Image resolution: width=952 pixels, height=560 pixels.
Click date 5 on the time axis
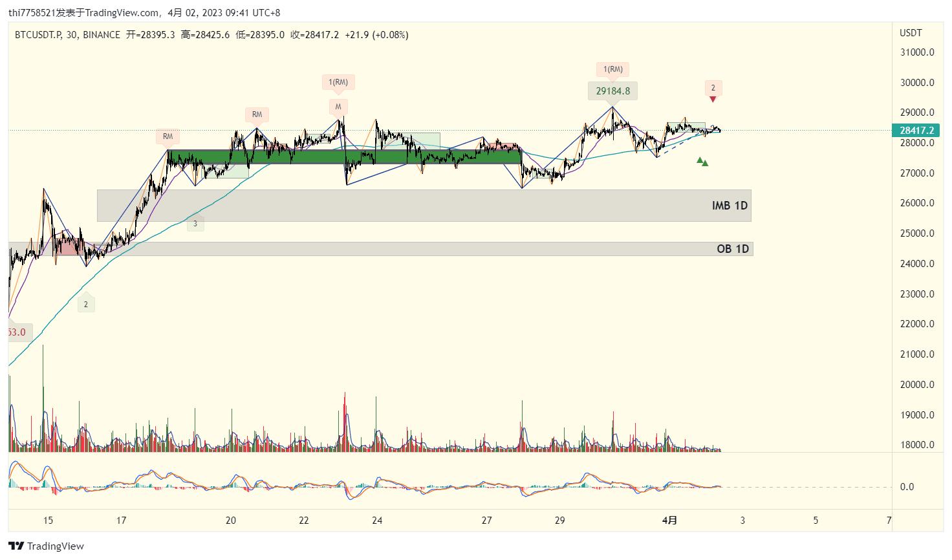click(x=816, y=520)
